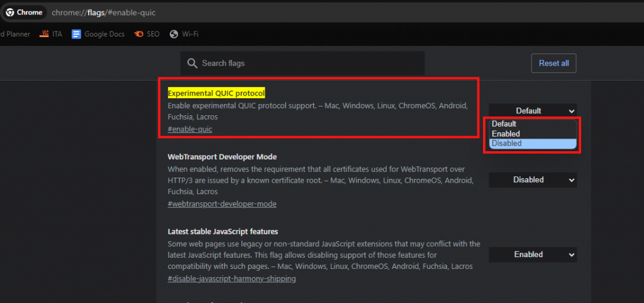Open the ITA bookmark icon

(45, 34)
